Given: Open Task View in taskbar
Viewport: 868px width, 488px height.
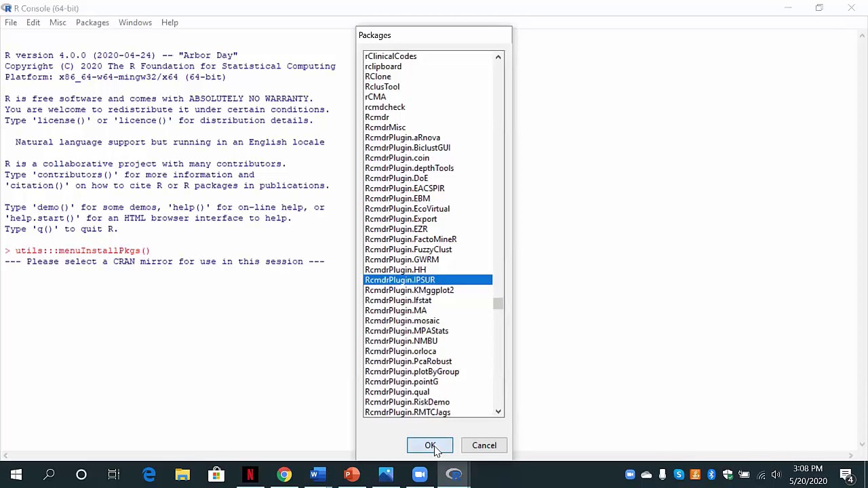Looking at the screenshot, I should pos(114,474).
